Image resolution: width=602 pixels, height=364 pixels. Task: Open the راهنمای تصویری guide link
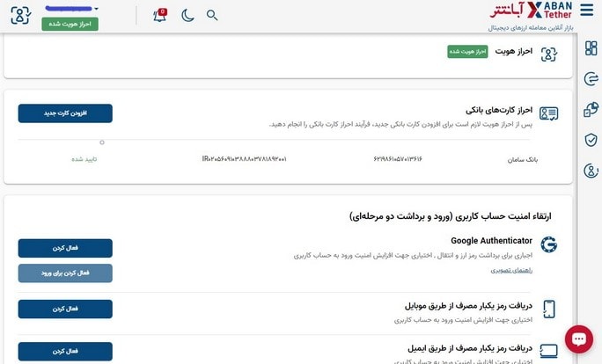(511, 271)
